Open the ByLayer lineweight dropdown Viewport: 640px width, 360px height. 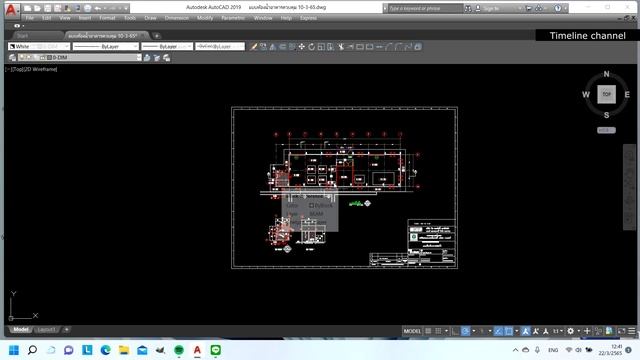point(167,47)
